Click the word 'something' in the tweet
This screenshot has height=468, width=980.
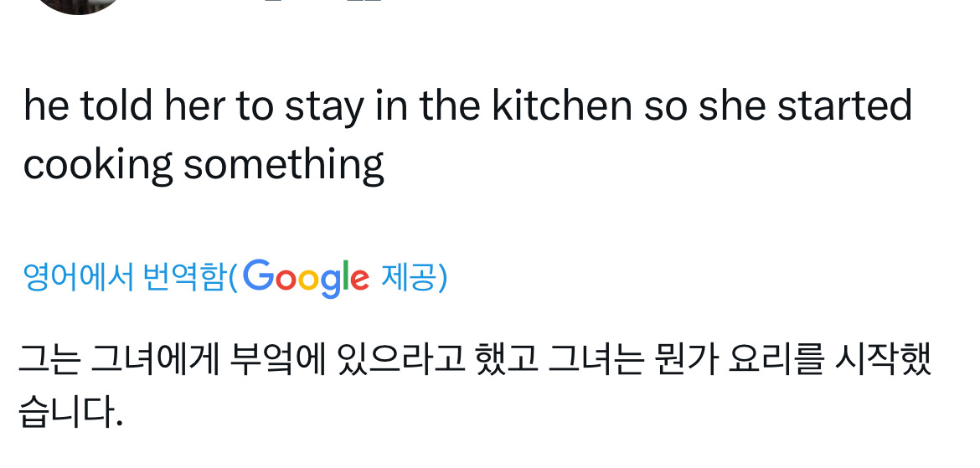tap(283, 164)
